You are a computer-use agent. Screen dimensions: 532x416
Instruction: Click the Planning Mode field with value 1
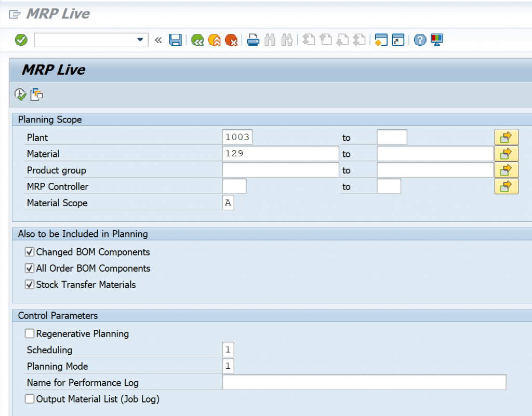click(228, 366)
